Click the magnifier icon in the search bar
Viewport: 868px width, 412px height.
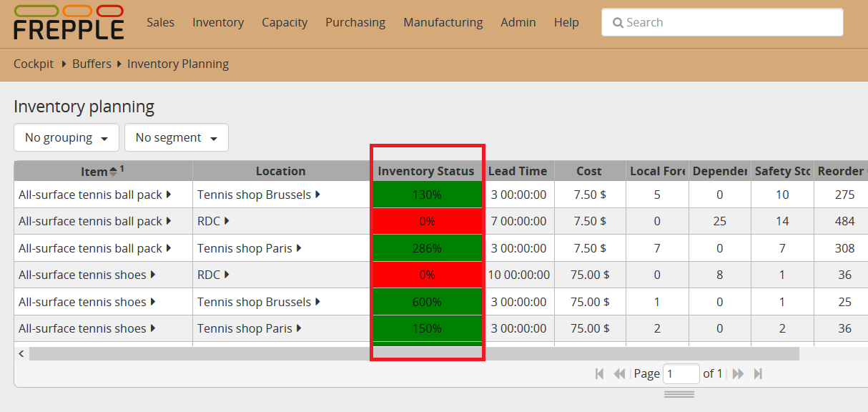coord(618,22)
